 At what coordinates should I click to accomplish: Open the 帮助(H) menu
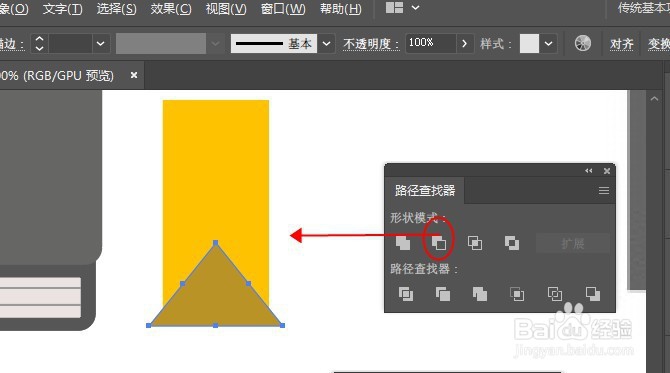341,9
